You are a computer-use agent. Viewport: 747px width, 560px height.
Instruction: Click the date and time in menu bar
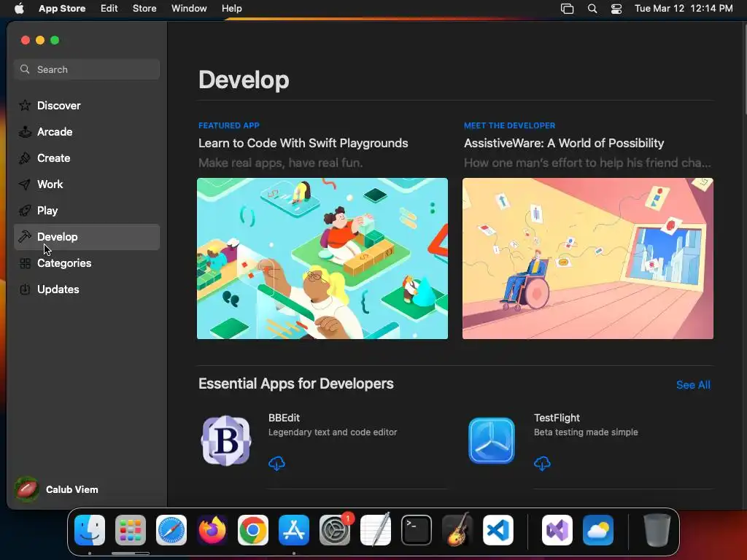tap(684, 8)
